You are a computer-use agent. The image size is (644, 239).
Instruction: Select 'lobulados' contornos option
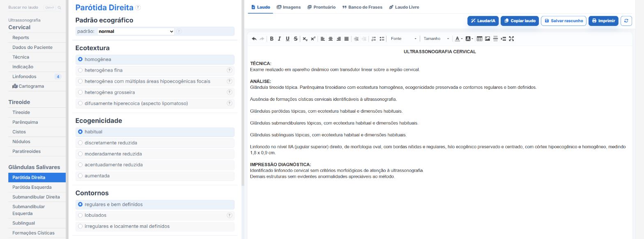pyautogui.click(x=155, y=215)
